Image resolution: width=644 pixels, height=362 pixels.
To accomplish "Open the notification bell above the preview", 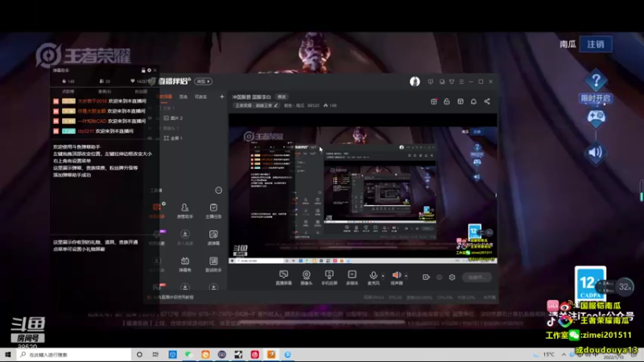I will 473,101.
